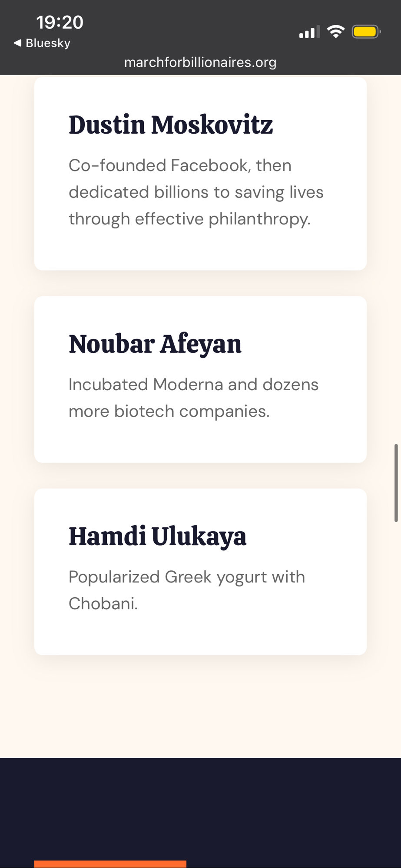Select the Noubar Afeyan heading
The width and height of the screenshot is (401, 868).
click(155, 344)
